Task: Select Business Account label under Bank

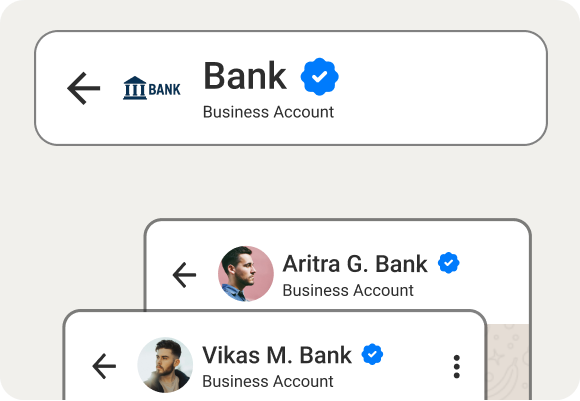Action: pos(269,112)
